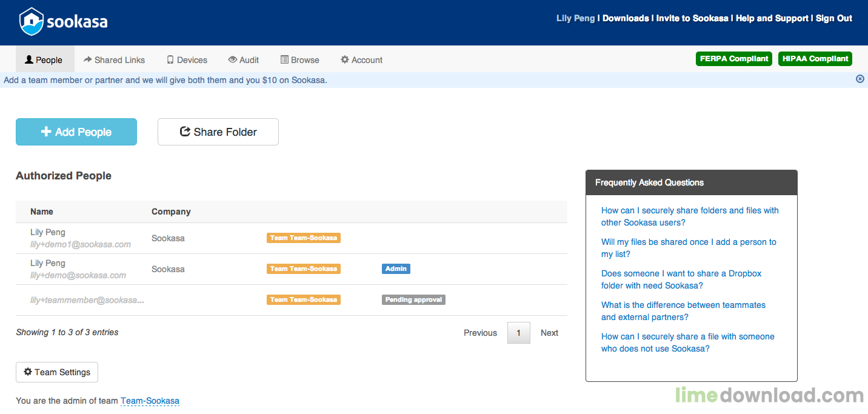This screenshot has width=868, height=414.
Task: Open the Shared Links tab
Action: (114, 60)
